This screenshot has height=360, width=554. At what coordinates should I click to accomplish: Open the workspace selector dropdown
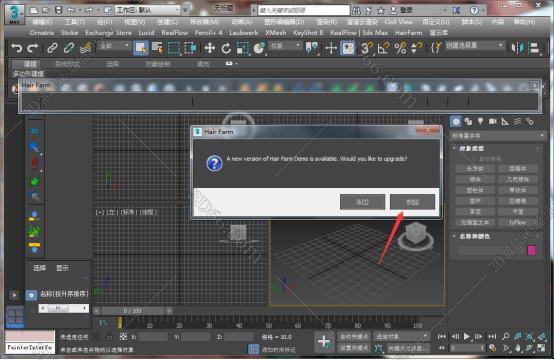coord(148,10)
